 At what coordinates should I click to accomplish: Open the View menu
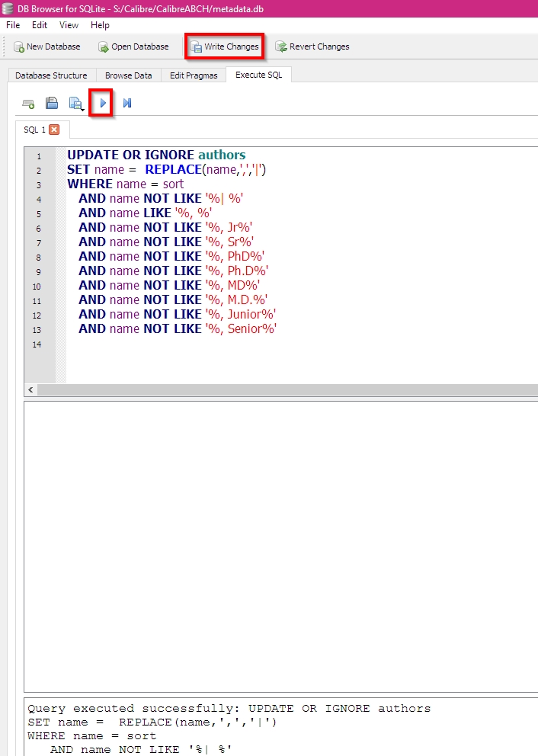coord(69,25)
